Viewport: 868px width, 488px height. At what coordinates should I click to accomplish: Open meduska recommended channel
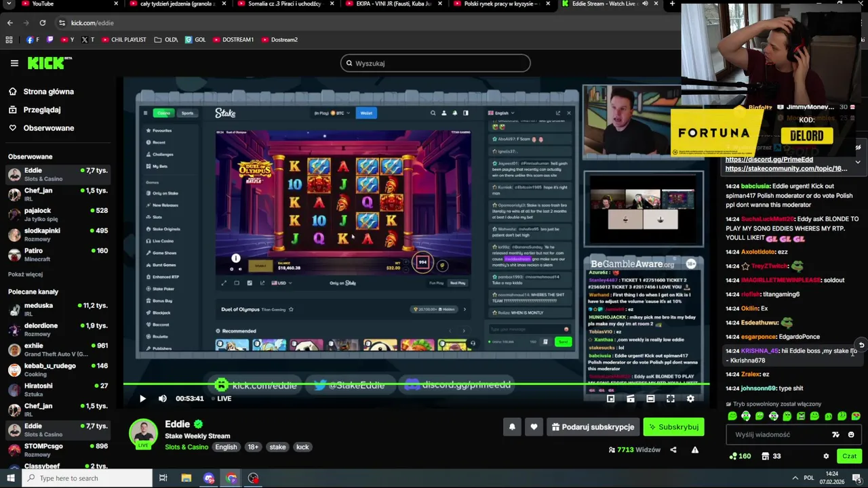[x=58, y=310]
